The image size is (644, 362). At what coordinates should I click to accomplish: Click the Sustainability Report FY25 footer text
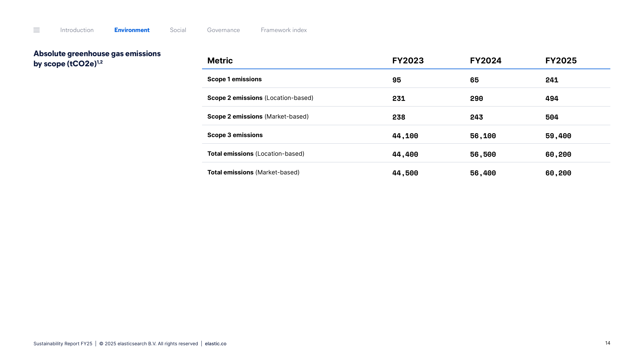pos(63,343)
